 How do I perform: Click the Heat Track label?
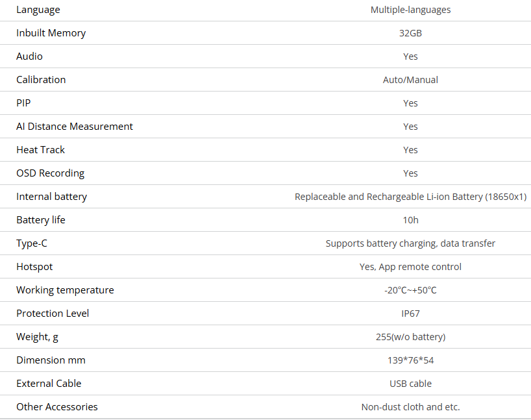(x=41, y=150)
